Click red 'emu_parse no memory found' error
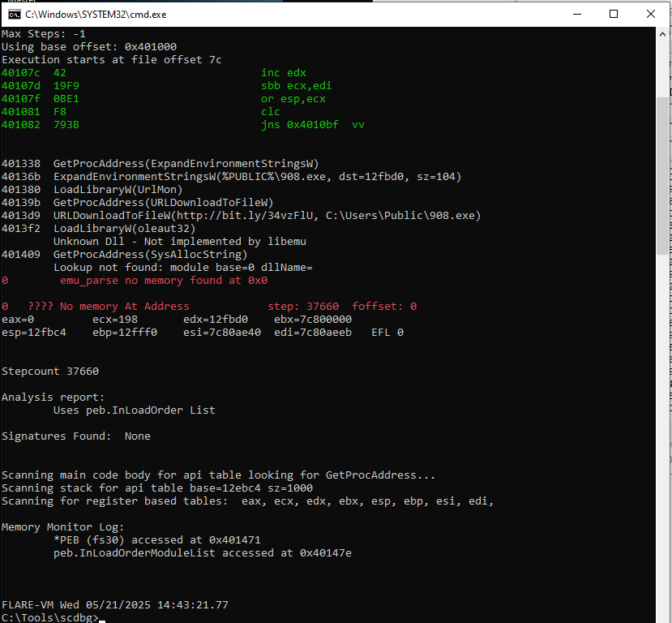The height and width of the screenshot is (623, 672). tap(164, 281)
